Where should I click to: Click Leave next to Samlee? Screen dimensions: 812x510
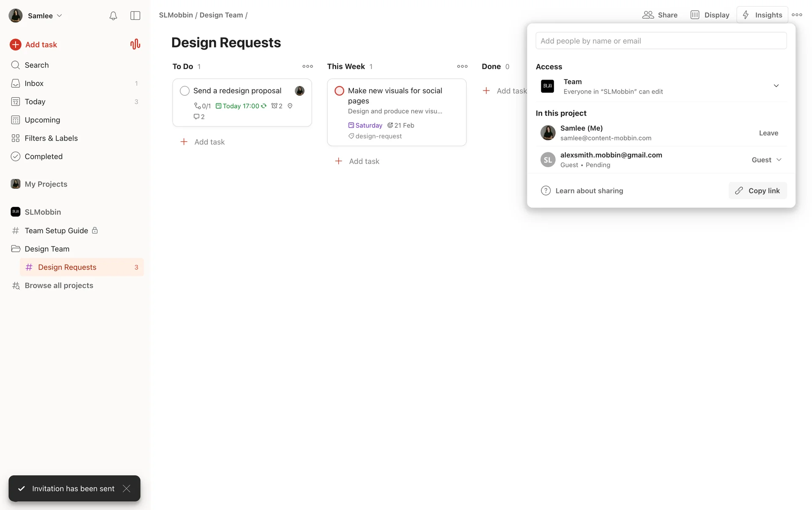point(768,133)
